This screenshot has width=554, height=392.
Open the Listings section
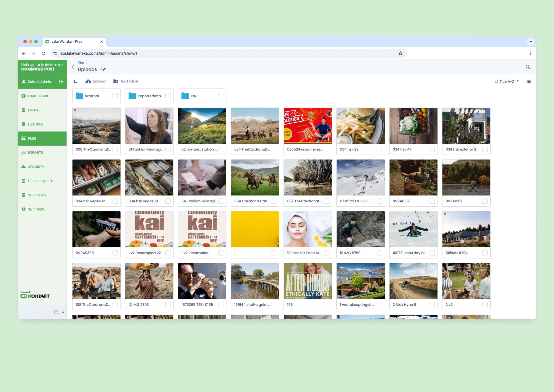point(42,124)
